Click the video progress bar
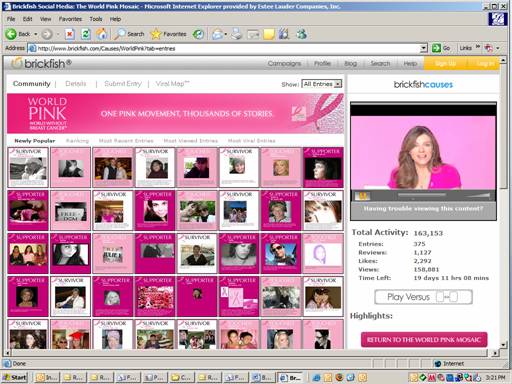512x384 pixels. [x=422, y=194]
